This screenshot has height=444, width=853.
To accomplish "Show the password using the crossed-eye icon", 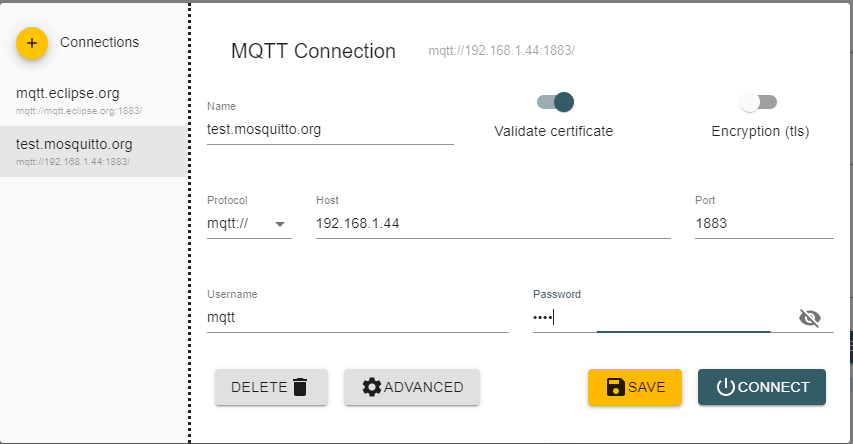I will [809, 318].
